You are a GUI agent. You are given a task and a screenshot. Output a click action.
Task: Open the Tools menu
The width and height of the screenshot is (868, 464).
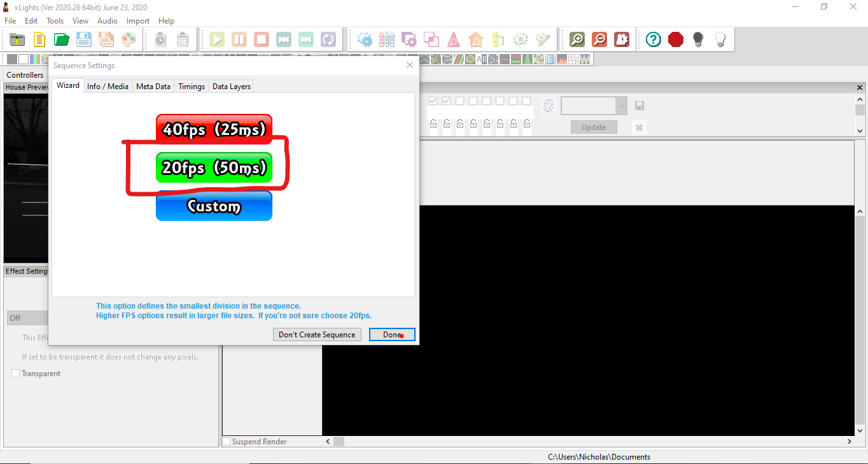coord(55,21)
